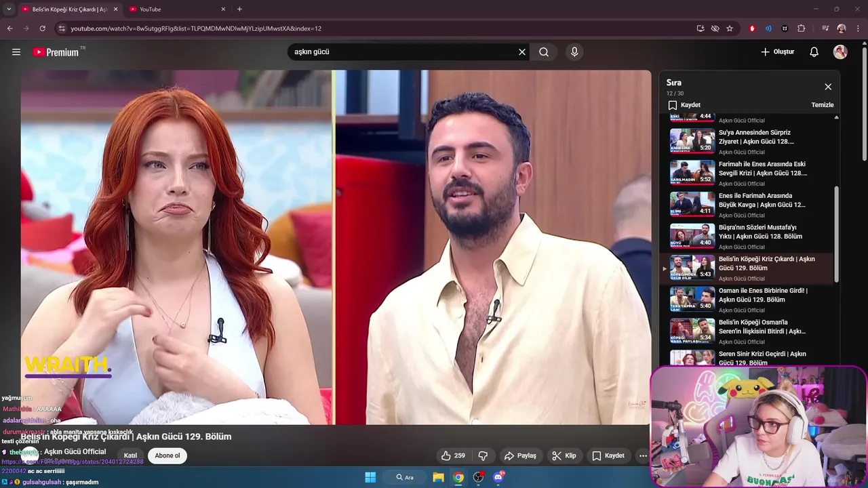Subscribe with the Abone ol button
The image size is (868, 488).
click(167, 455)
